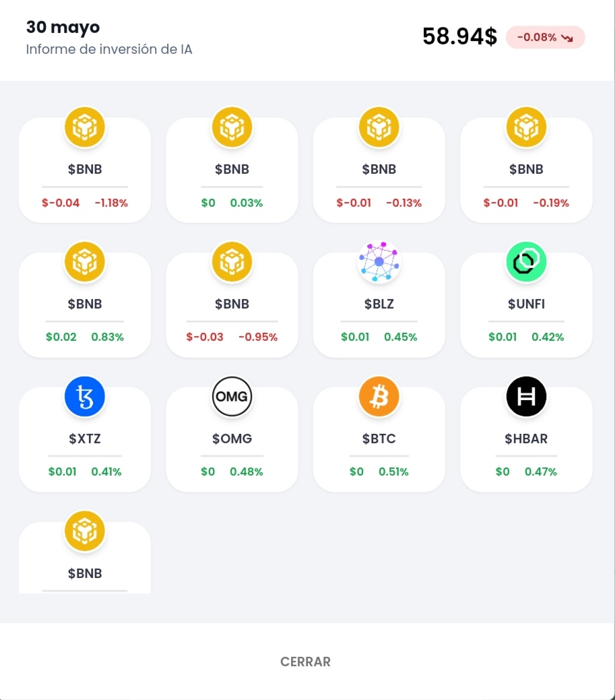Click the BLZ coin network icon
Screen dimensions: 615x700
[x=379, y=261]
